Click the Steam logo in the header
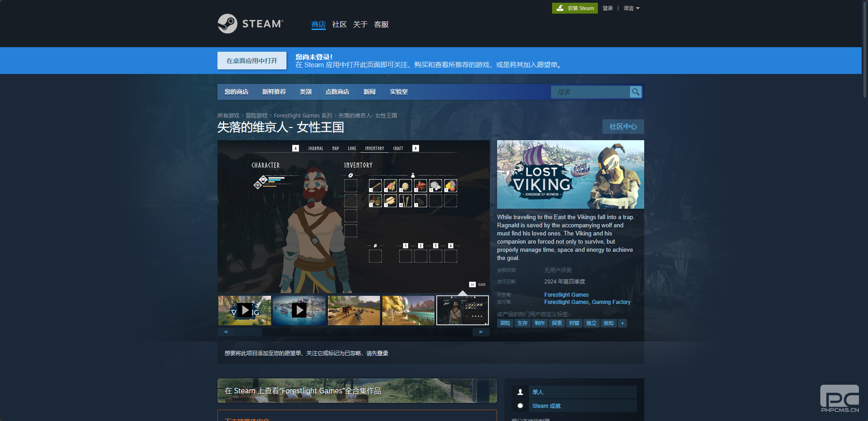The image size is (868, 421). (x=250, y=24)
